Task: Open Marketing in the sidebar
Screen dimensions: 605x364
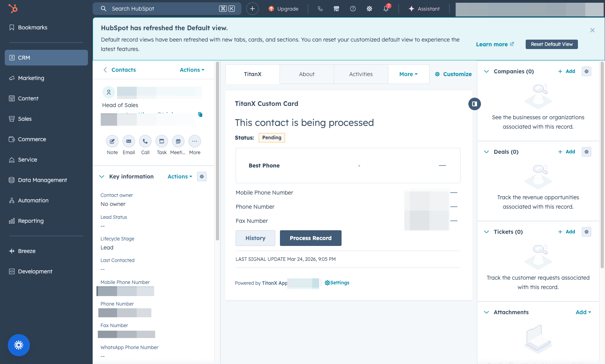Action: [46, 78]
